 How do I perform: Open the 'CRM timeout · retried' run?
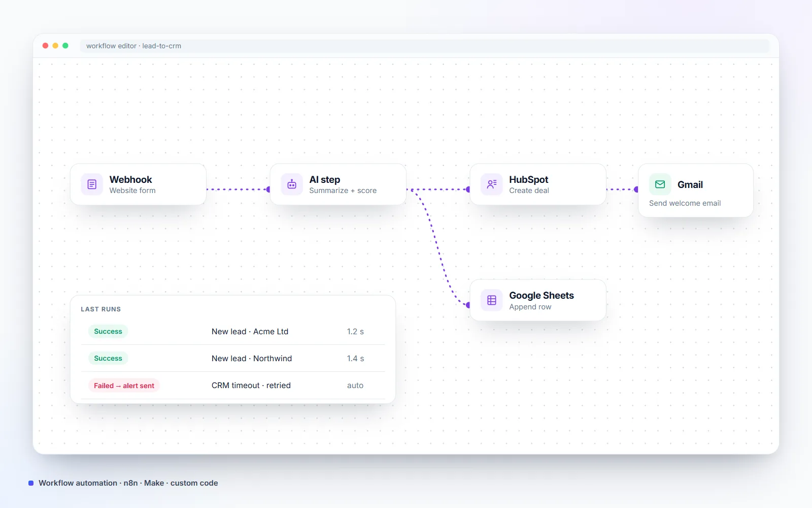click(x=251, y=385)
